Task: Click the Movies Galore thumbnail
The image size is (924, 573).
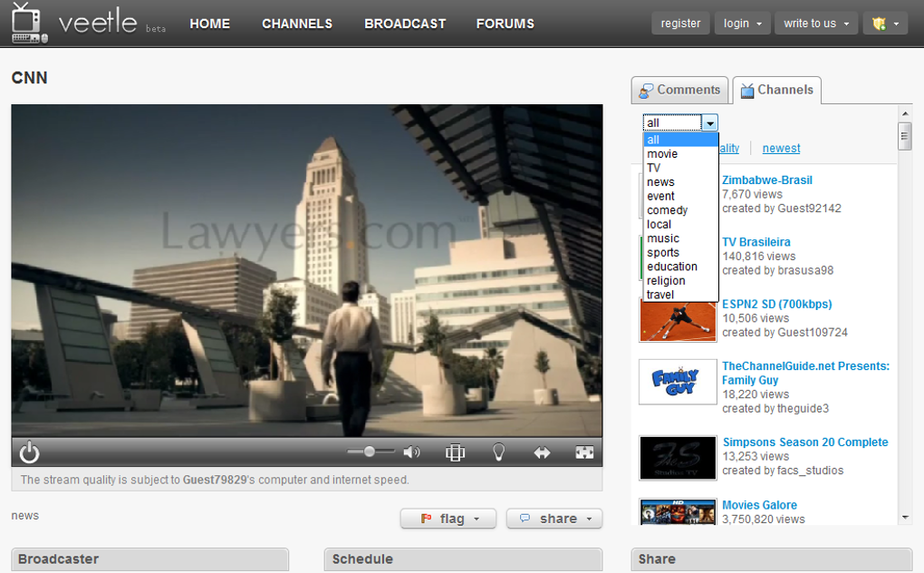Action: [x=678, y=511]
